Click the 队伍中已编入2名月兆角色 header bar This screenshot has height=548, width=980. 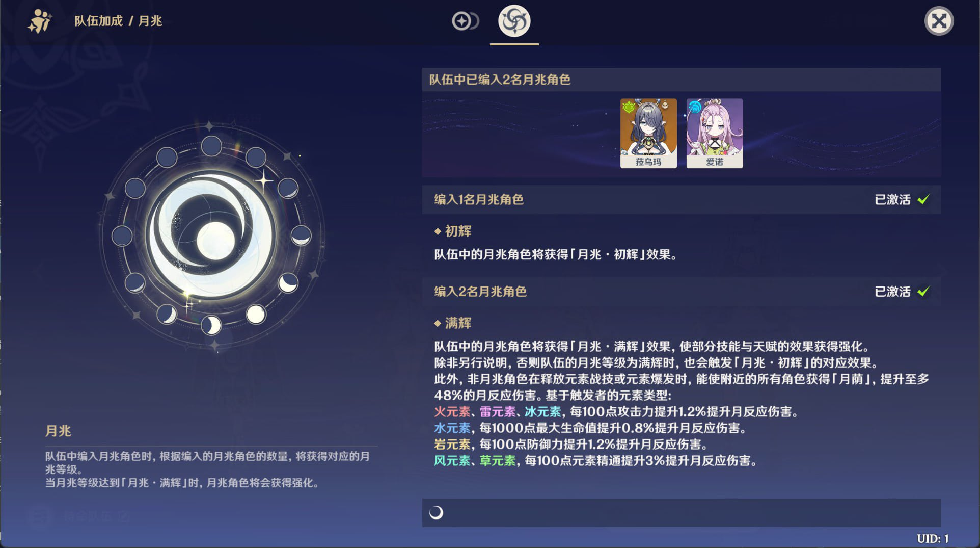(x=682, y=80)
